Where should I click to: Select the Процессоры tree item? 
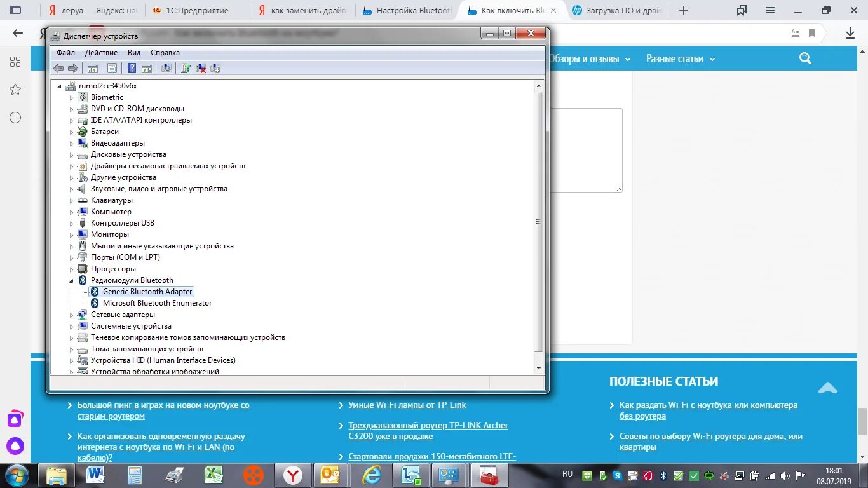113,269
